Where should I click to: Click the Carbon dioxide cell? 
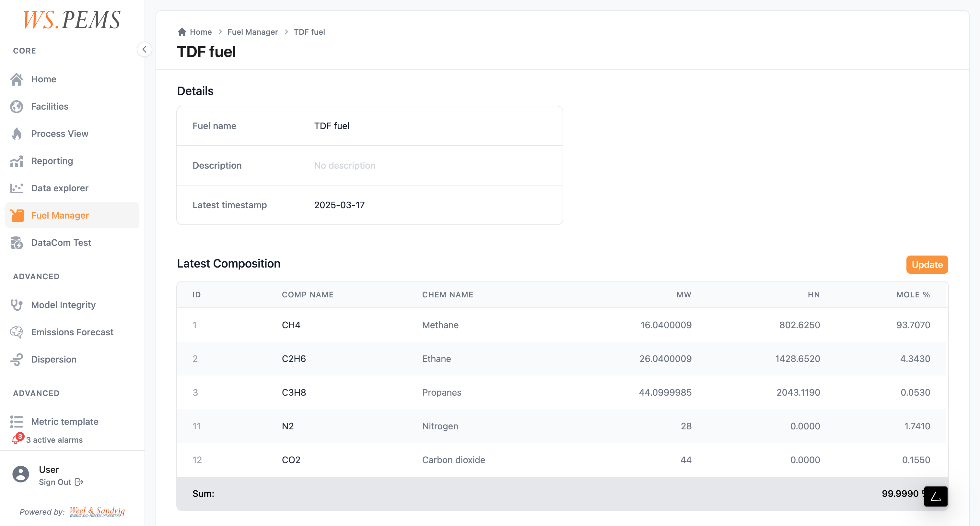[453, 460]
